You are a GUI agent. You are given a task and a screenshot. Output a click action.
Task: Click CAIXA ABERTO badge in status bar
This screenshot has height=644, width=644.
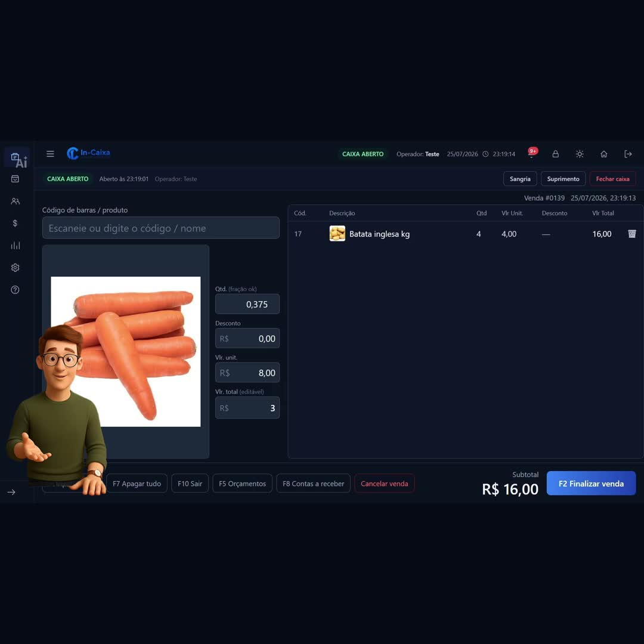pyautogui.click(x=68, y=179)
